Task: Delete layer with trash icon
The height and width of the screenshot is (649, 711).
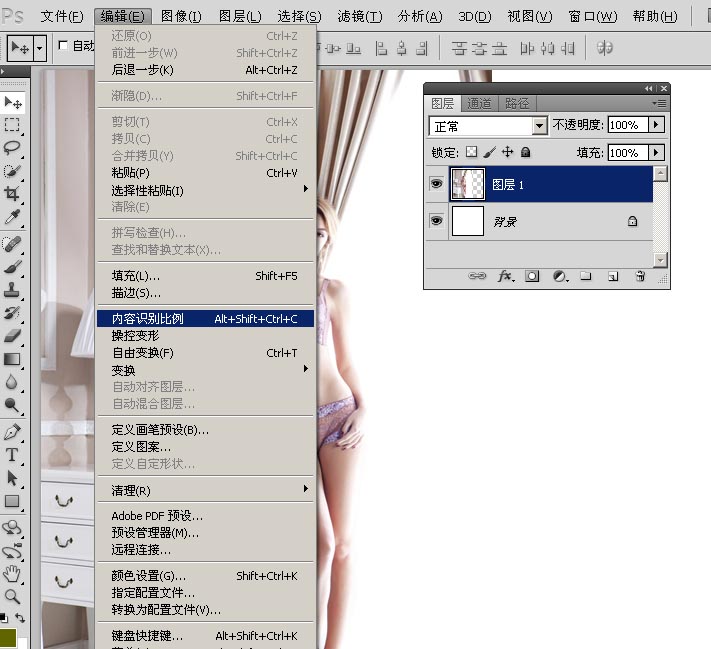Action: (640, 276)
